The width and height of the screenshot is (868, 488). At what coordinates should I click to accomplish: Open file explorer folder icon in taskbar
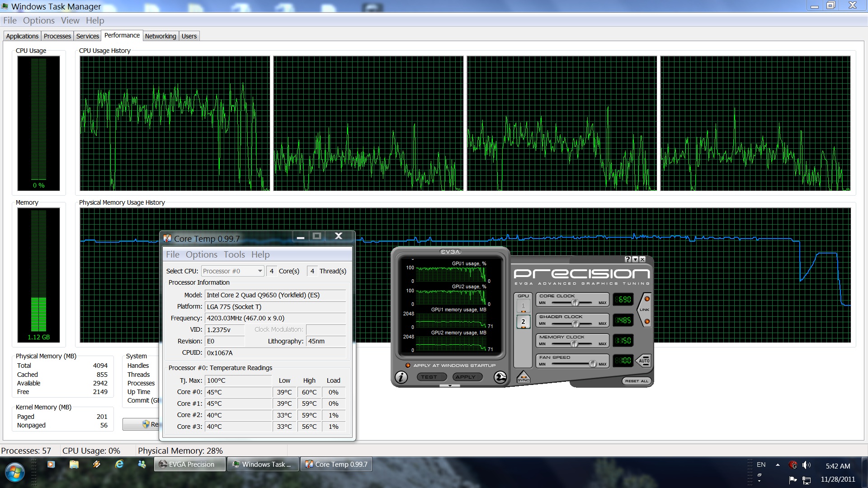[74, 464]
